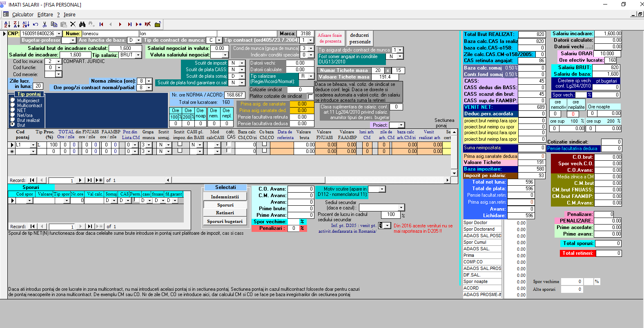
Task: Open the Calculator menu
Action: pos(23,15)
